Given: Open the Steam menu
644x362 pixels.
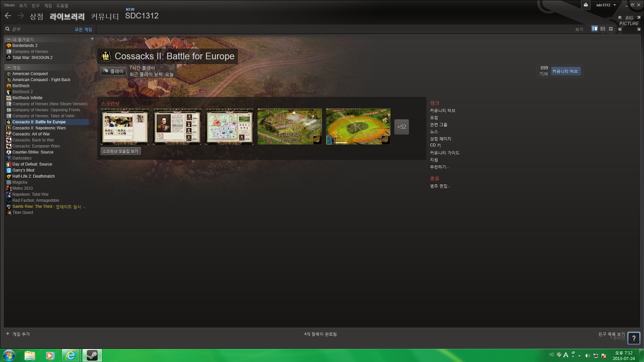Looking at the screenshot, I should (9, 5).
